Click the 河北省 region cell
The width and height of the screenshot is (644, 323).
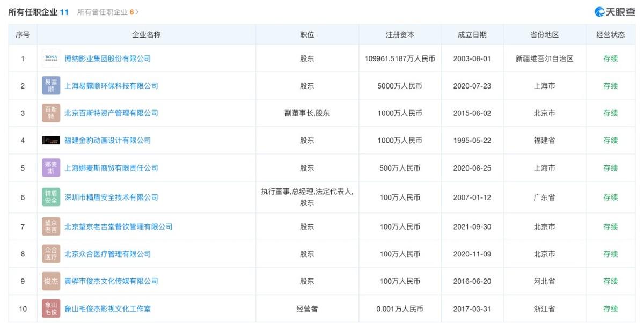coord(545,281)
